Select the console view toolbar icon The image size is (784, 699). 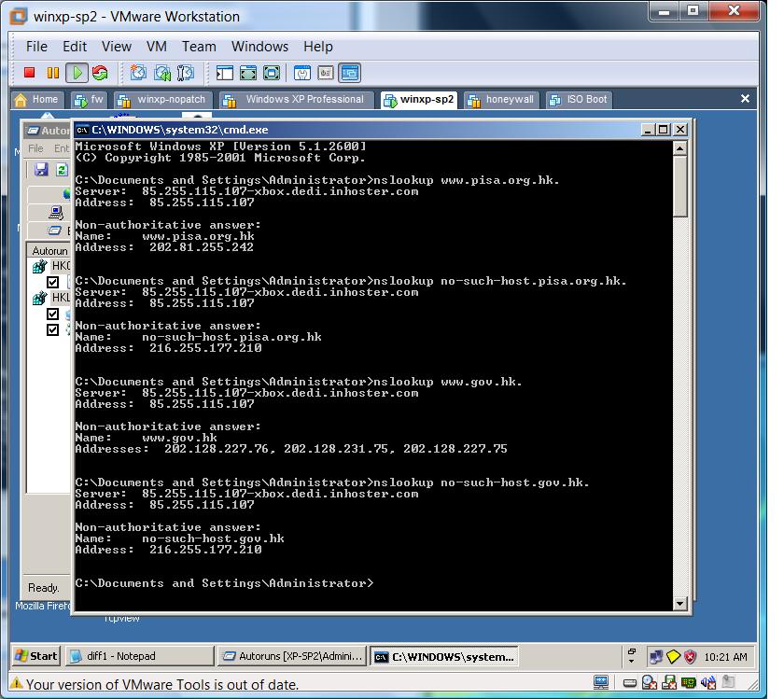click(349, 73)
